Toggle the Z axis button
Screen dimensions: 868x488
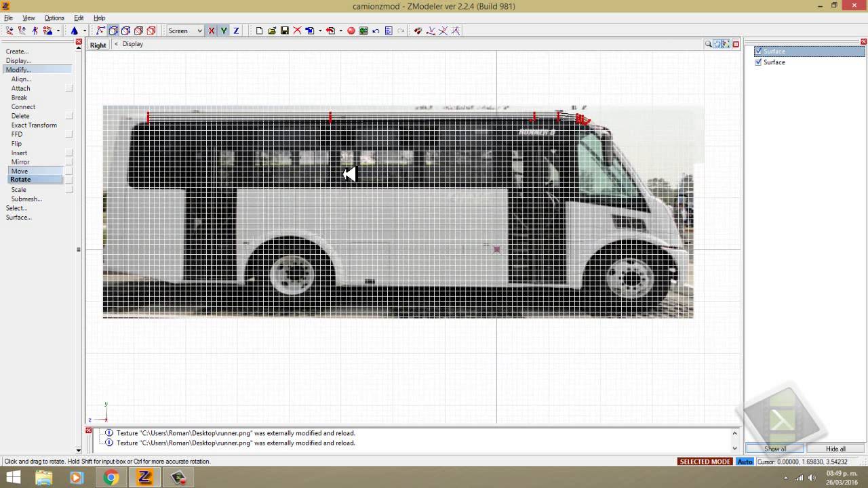[x=236, y=30]
